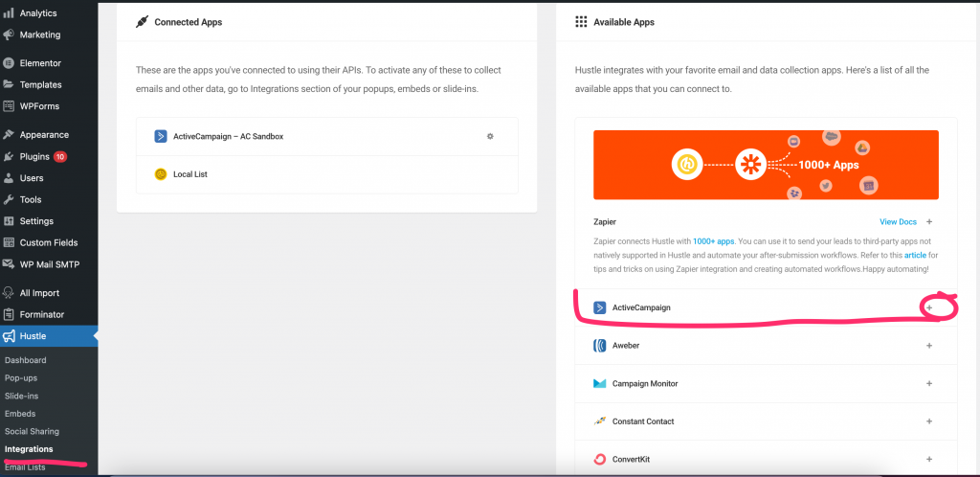980x477 pixels.
Task: Click the available ActiveCampaign logo icon
Action: click(x=600, y=307)
